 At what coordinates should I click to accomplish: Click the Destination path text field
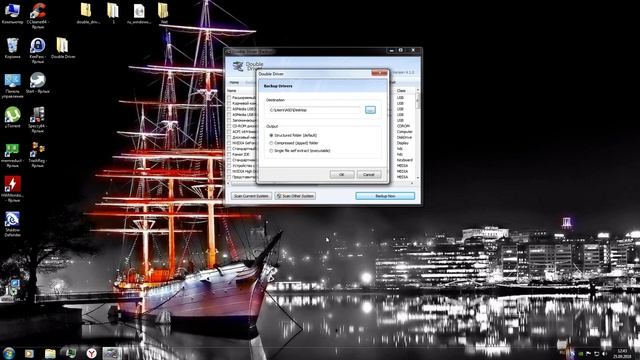pyautogui.click(x=315, y=110)
